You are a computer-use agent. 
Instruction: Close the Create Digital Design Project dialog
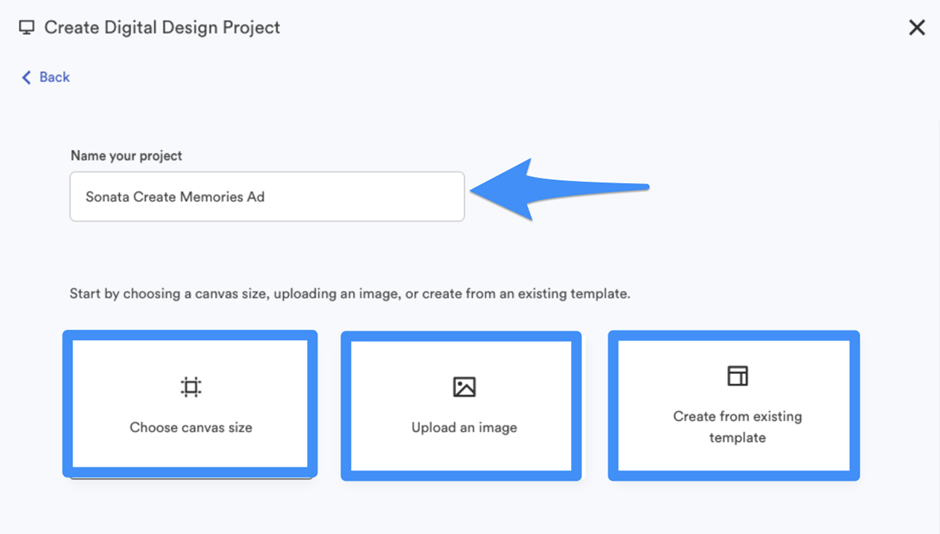click(x=917, y=28)
